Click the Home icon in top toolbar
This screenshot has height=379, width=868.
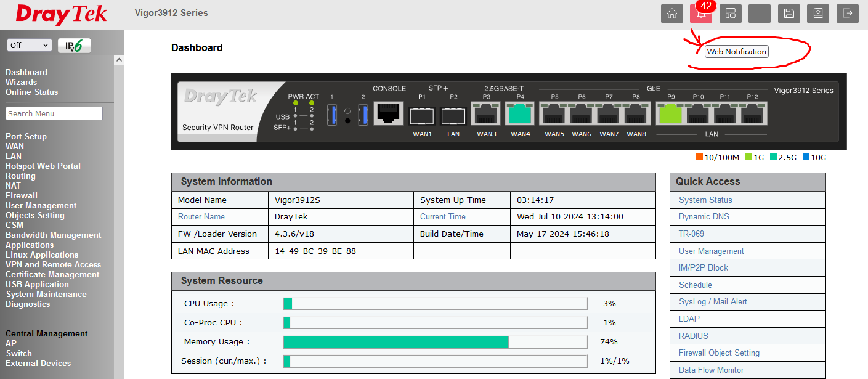[x=672, y=14]
